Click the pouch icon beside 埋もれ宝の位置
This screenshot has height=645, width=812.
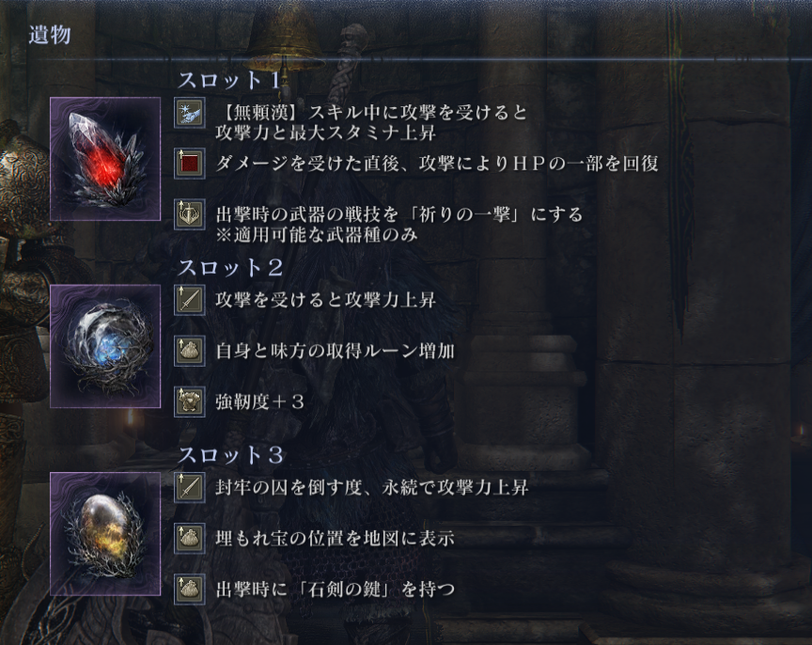click(190, 538)
